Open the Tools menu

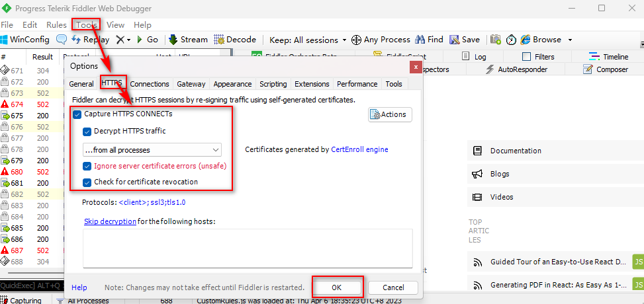(86, 25)
